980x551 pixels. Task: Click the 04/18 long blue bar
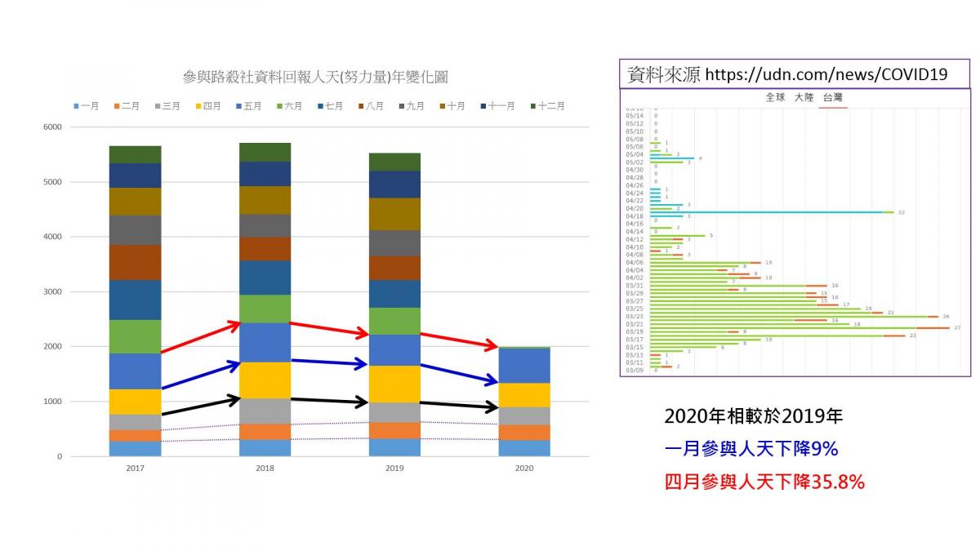[x=766, y=212]
